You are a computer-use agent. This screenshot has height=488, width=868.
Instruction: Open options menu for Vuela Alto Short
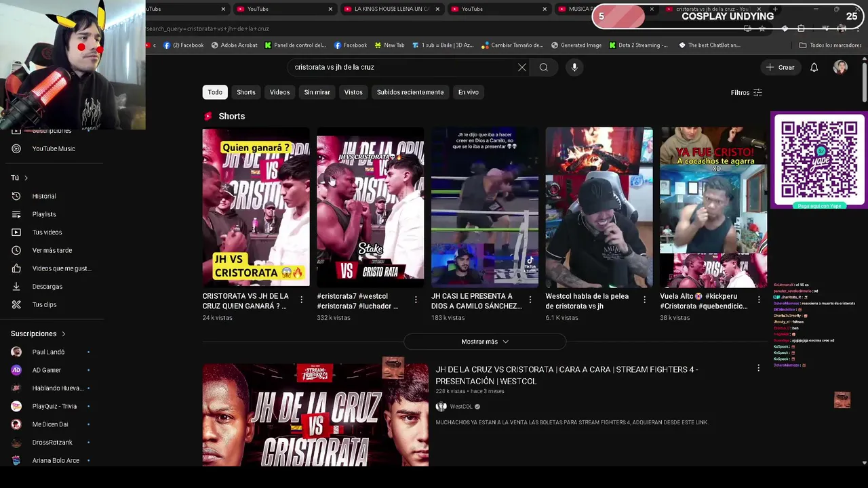pos(759,300)
